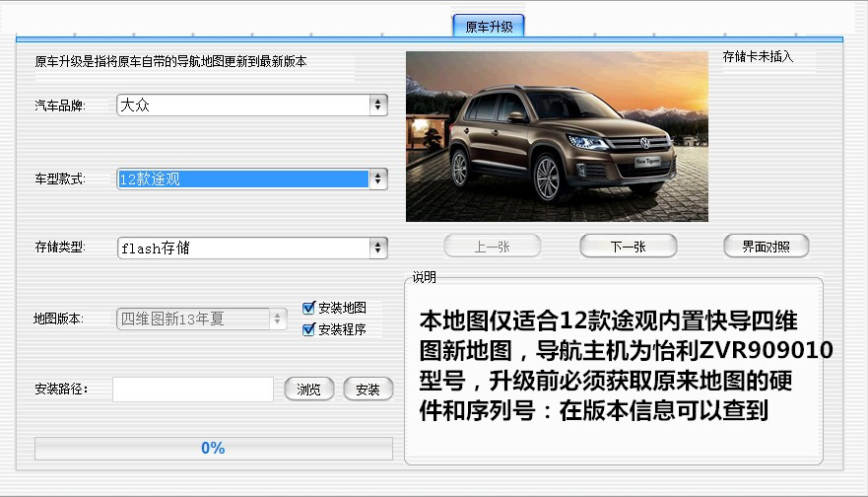
Task: Switch to the 原车升级 tab
Action: pyautogui.click(x=489, y=26)
